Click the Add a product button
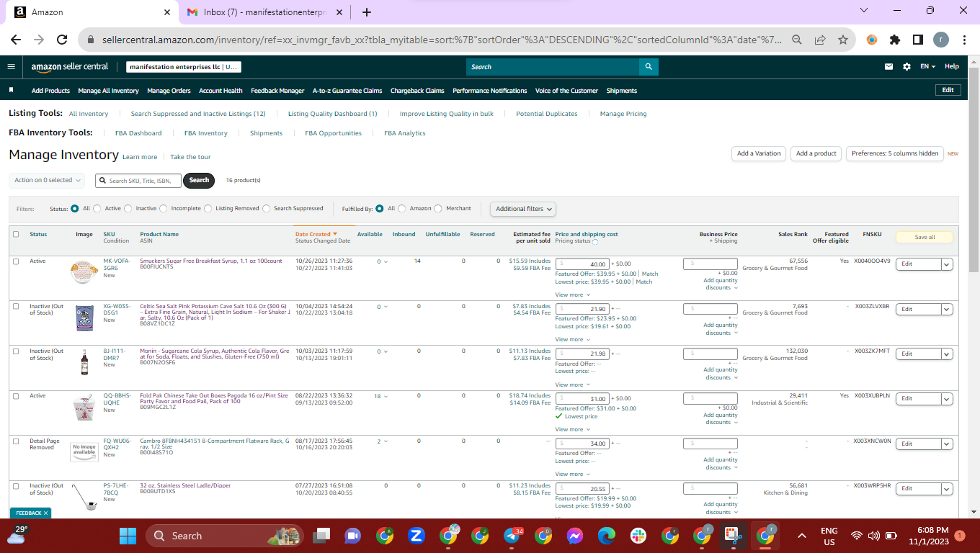Viewport: 980px width, 553px height. pyautogui.click(x=816, y=153)
